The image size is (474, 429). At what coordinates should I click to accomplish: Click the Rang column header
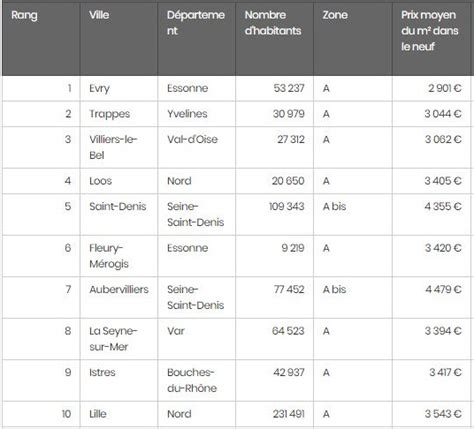tap(24, 15)
